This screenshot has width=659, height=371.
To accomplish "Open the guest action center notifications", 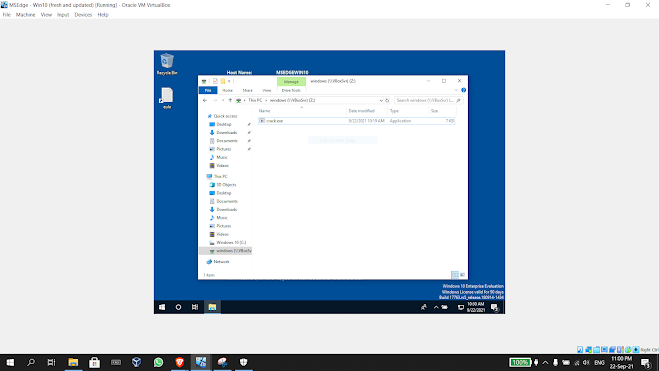I will pyautogui.click(x=495, y=308).
